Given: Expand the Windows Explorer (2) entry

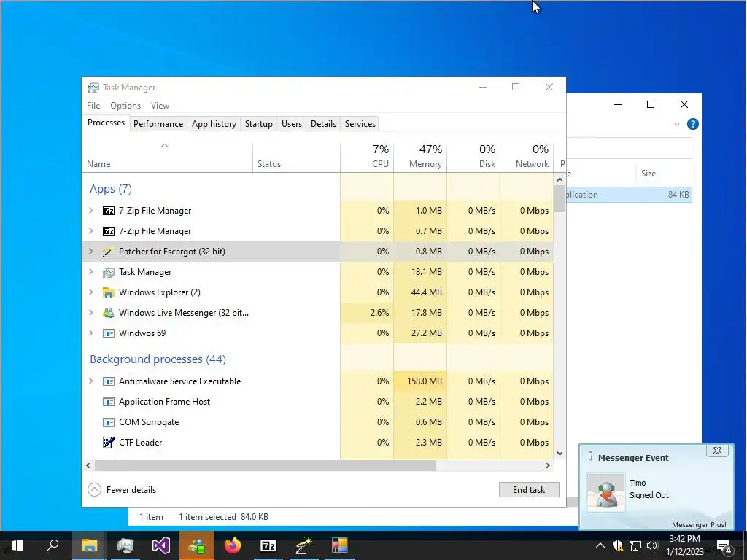Looking at the screenshot, I should (x=91, y=292).
